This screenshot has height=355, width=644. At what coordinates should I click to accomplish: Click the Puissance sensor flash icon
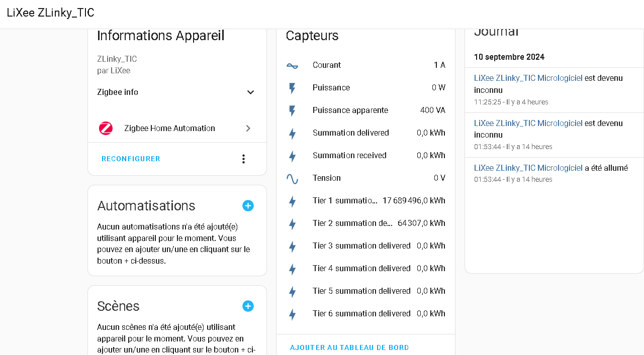pyautogui.click(x=292, y=88)
